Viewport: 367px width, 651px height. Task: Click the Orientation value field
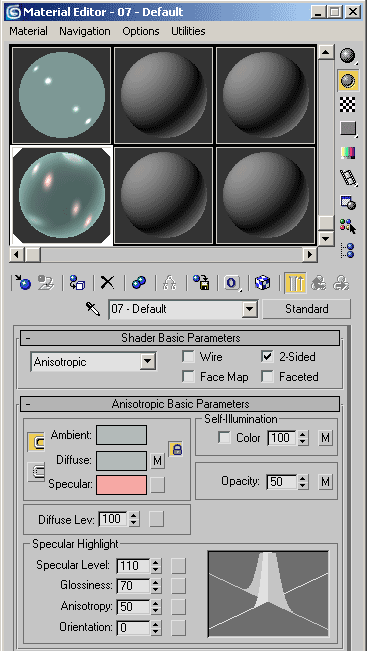click(134, 627)
